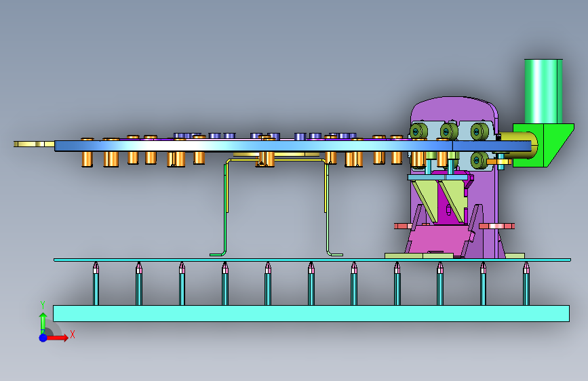Click the blue Z axis dot of the triad

click(43, 338)
